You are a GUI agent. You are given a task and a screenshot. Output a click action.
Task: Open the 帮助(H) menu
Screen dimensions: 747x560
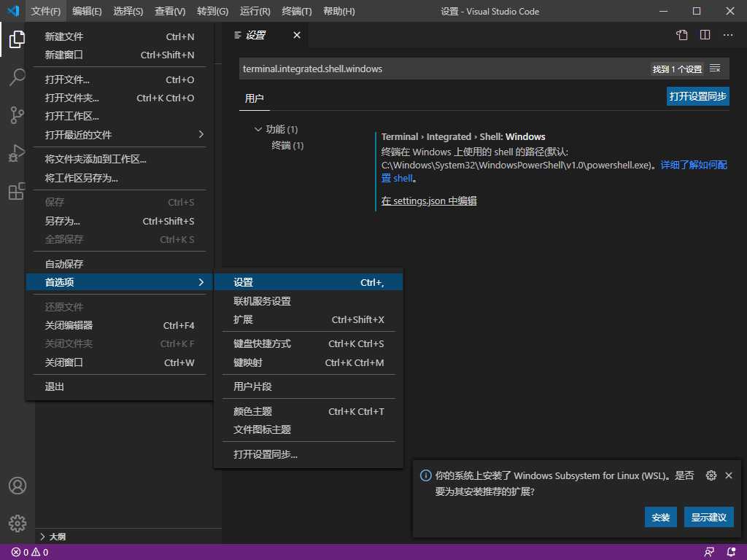point(338,11)
